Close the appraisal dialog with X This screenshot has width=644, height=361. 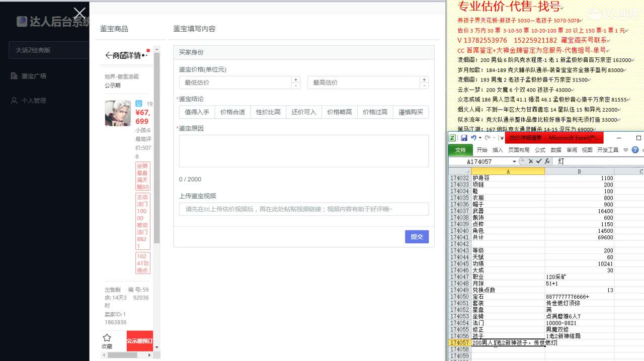coord(79,14)
